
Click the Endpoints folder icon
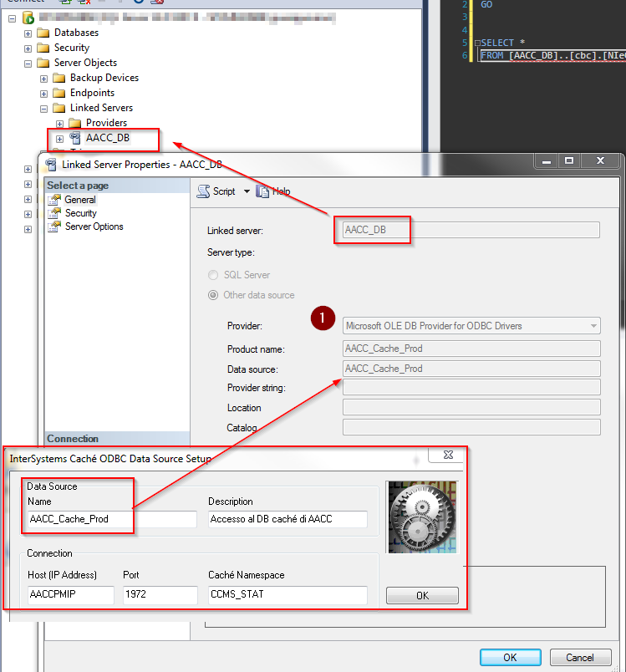click(59, 93)
